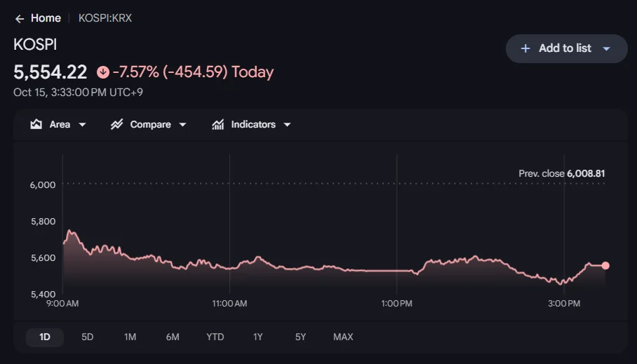Choose the 5Y time range tab
Viewport: 637px width, 364px height.
301,337
